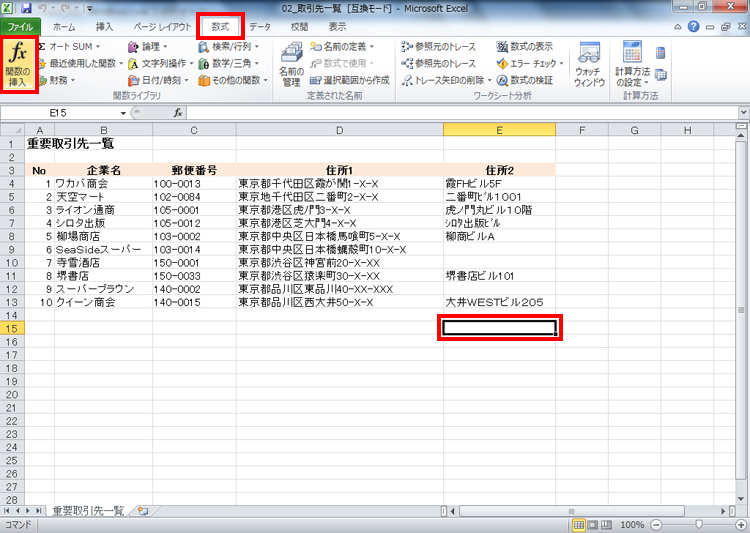Click 名前の定義 button
Image resolution: width=750 pixels, height=533 pixels.
342,46
